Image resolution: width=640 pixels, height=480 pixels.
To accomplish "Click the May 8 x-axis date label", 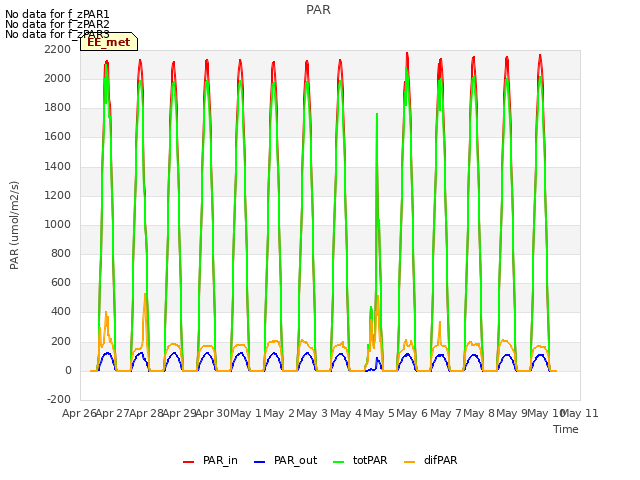I will point(479,413).
